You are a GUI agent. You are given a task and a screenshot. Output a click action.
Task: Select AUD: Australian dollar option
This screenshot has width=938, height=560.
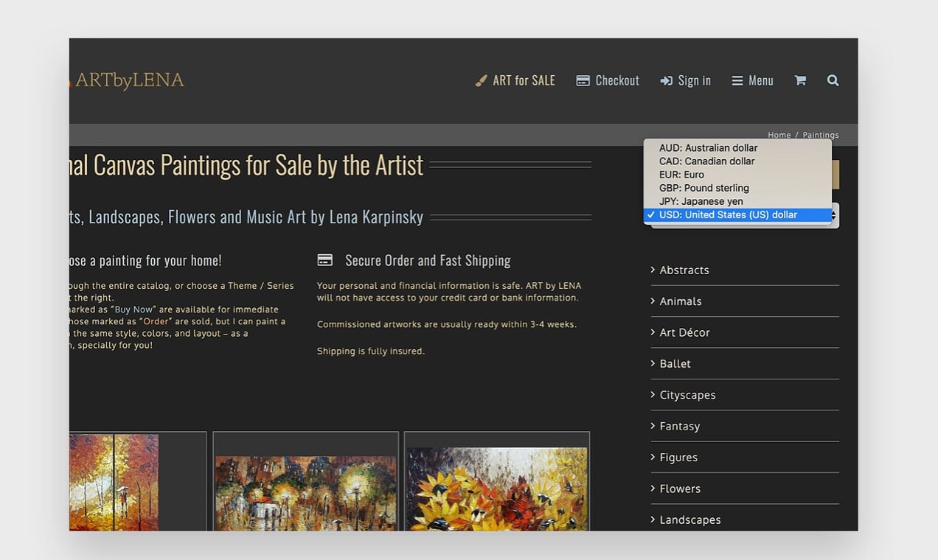[x=708, y=148]
